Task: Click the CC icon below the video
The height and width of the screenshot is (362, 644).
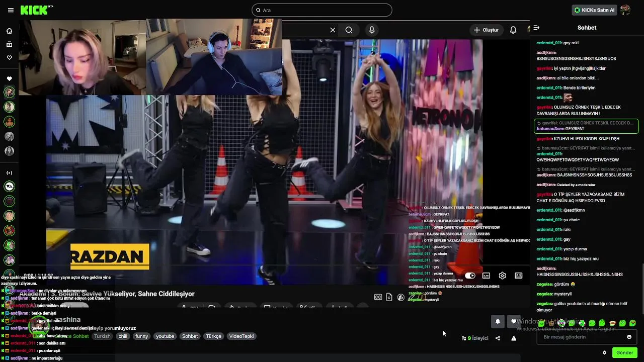Action: click(x=378, y=297)
